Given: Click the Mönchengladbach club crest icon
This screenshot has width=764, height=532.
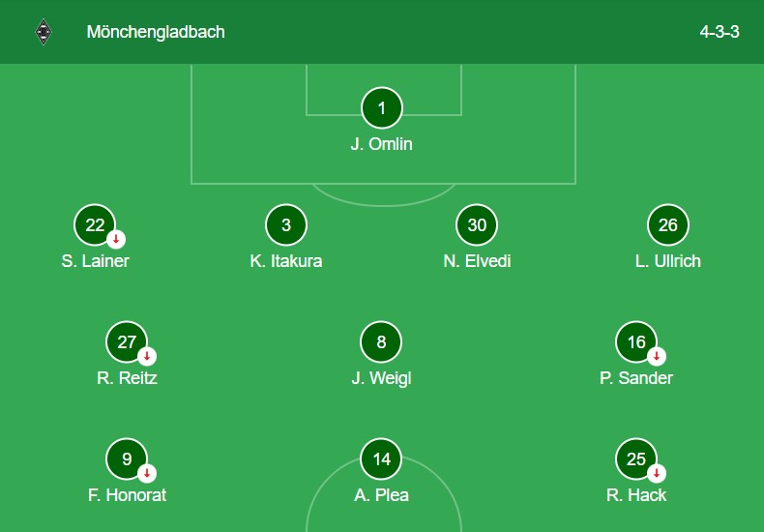Looking at the screenshot, I should (44, 32).
